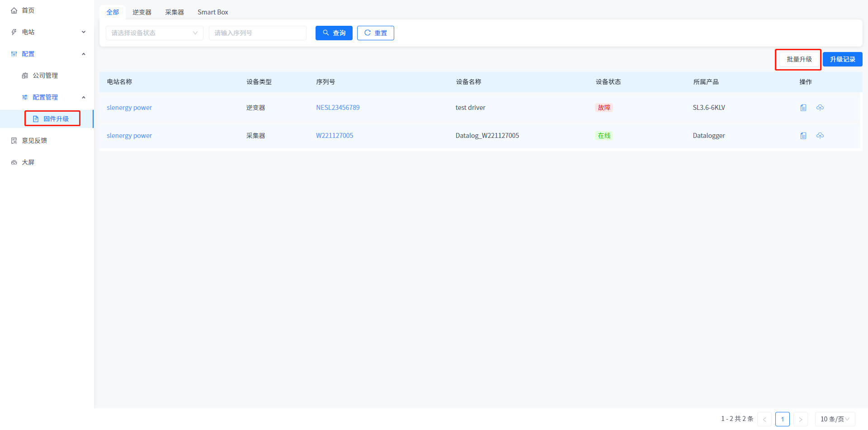Click the 查询 search button
Viewport: 868px width, 430px height.
tap(334, 33)
